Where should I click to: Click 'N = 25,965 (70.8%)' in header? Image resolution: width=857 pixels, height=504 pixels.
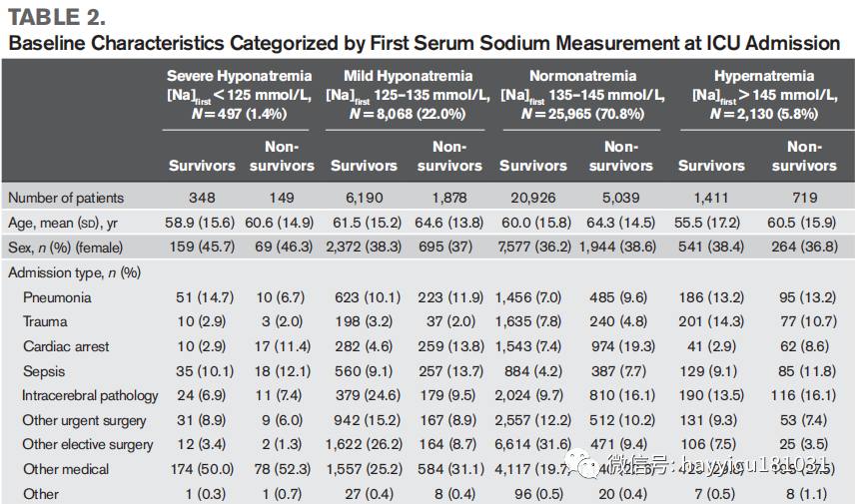click(582, 114)
